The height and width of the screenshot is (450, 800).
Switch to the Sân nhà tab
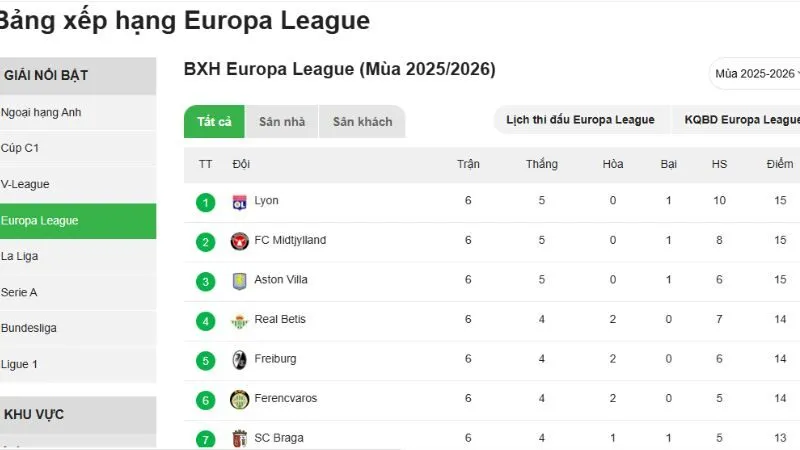[282, 122]
